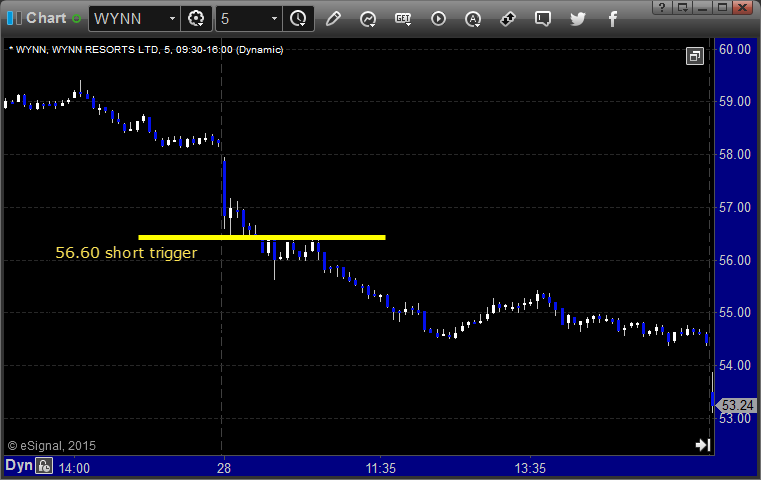Select the yellow 56.60 trigger line
The image size is (761, 480).
tap(262, 237)
